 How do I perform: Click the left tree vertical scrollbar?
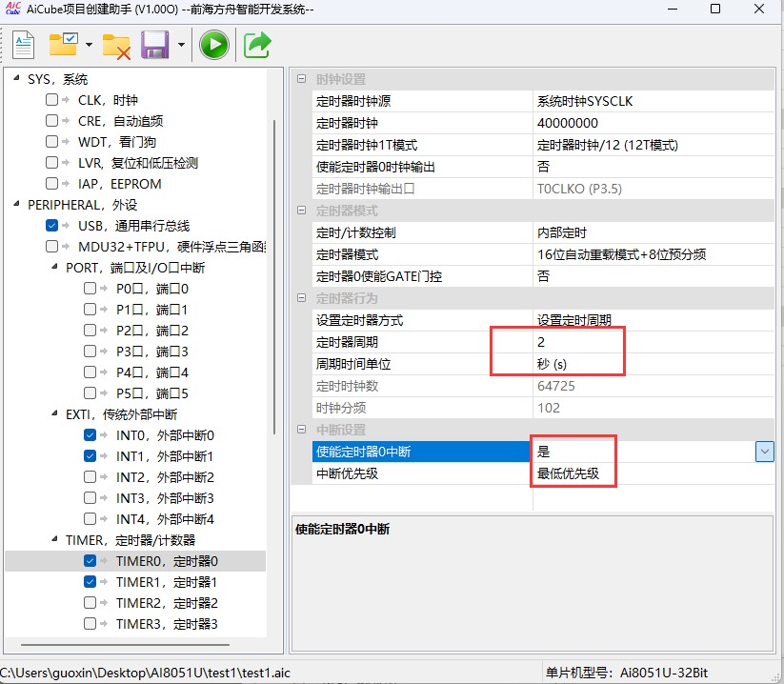coord(274,276)
